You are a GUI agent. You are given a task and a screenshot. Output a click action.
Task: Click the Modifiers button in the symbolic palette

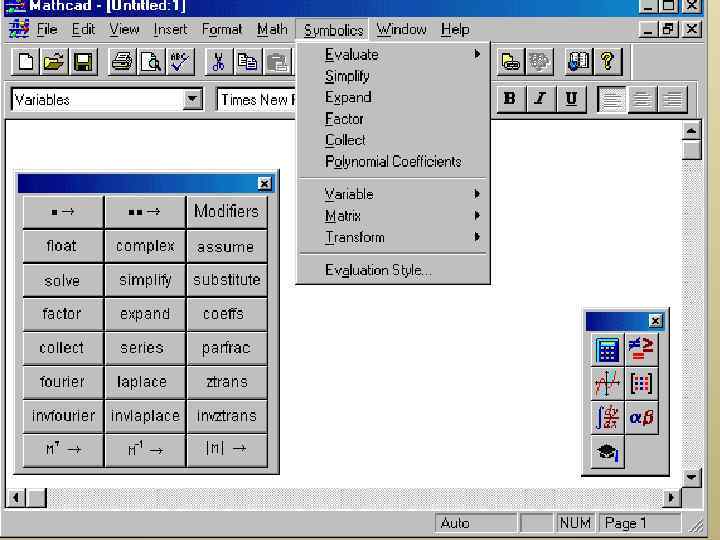point(227,212)
